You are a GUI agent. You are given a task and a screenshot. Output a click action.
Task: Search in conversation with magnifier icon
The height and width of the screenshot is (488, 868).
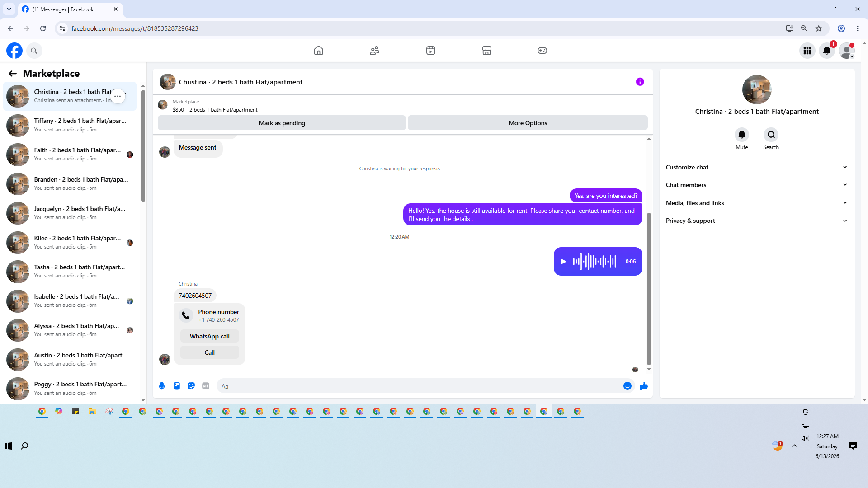771,135
